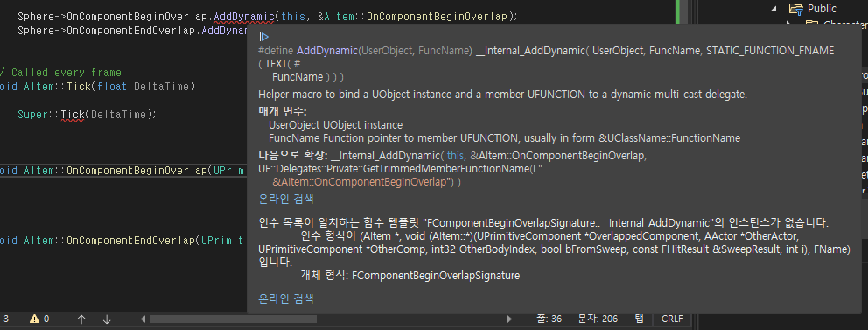Click the 문자: 206 character indicator
The height and width of the screenshot is (330, 868).
pos(598,319)
